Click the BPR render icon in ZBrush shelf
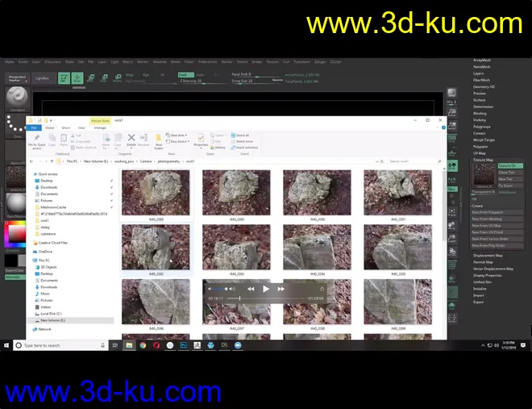This screenshot has height=409, width=532. point(451,93)
